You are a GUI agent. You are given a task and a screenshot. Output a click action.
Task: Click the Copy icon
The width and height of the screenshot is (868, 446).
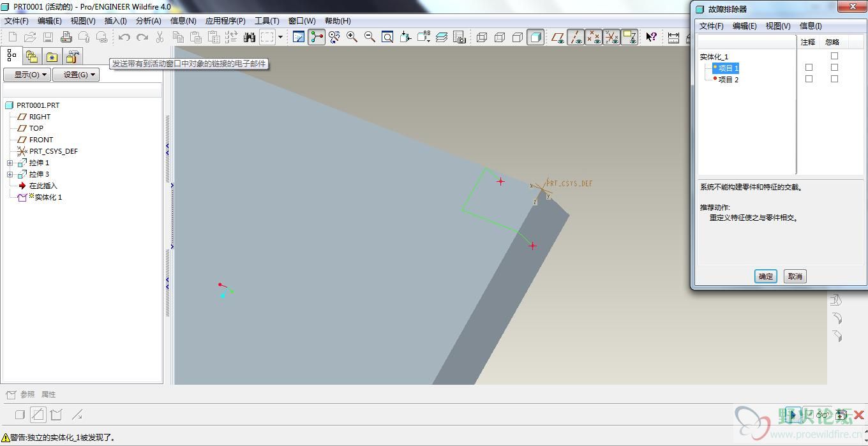(x=178, y=38)
